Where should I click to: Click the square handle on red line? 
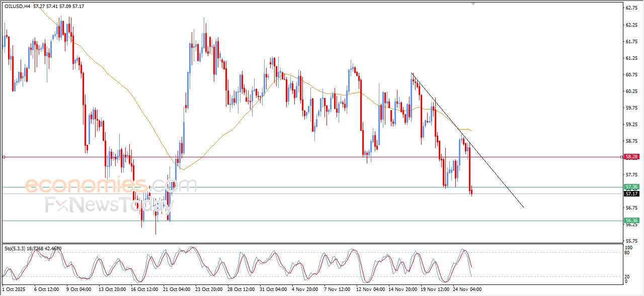[x=4, y=157]
